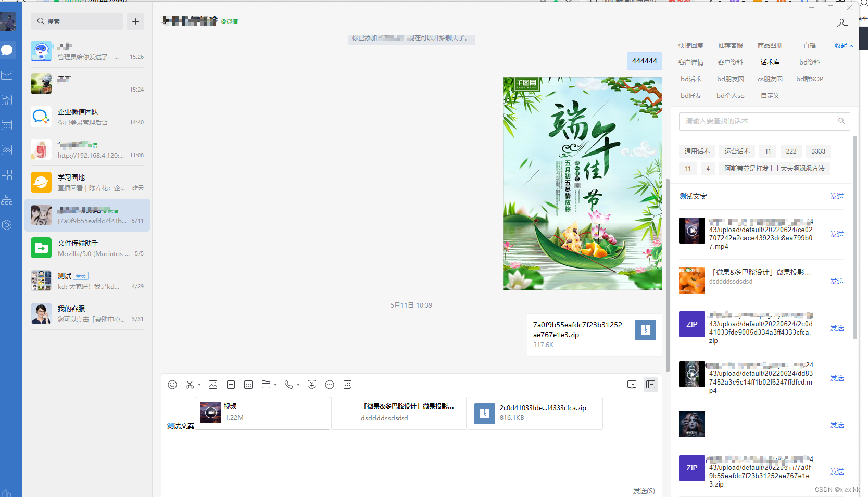868x497 pixels.
Task: Open the Dragon Boat Festival poster image
Action: (583, 184)
